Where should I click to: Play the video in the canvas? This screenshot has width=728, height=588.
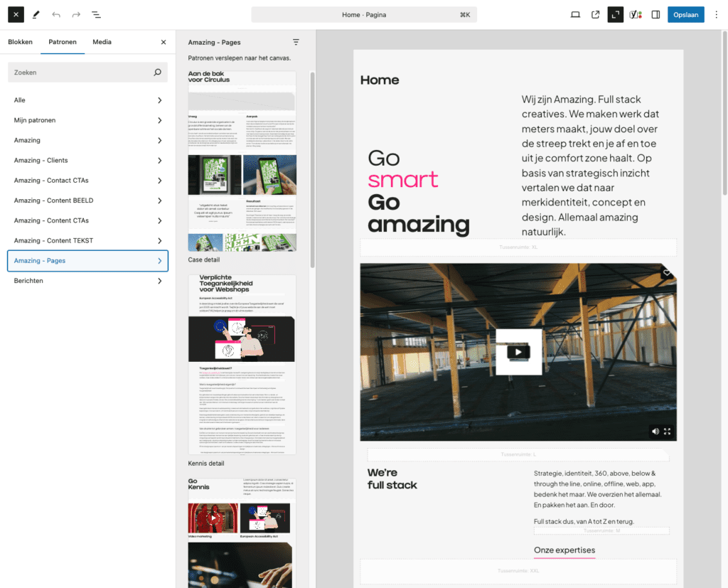(x=518, y=352)
